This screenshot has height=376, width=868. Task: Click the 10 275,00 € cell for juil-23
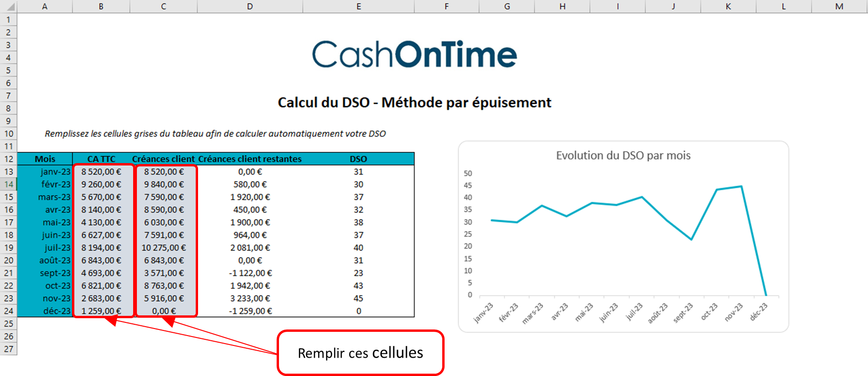pyautogui.click(x=164, y=248)
